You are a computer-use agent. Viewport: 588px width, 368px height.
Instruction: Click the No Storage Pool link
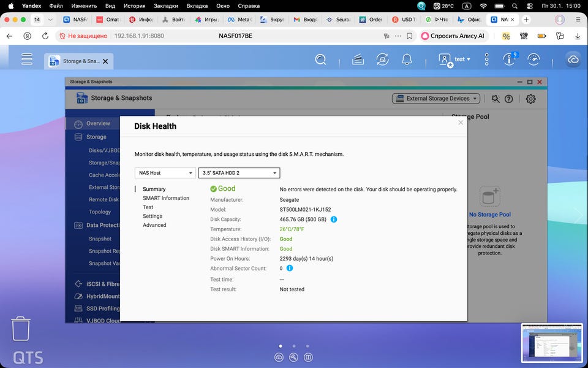tap(490, 215)
